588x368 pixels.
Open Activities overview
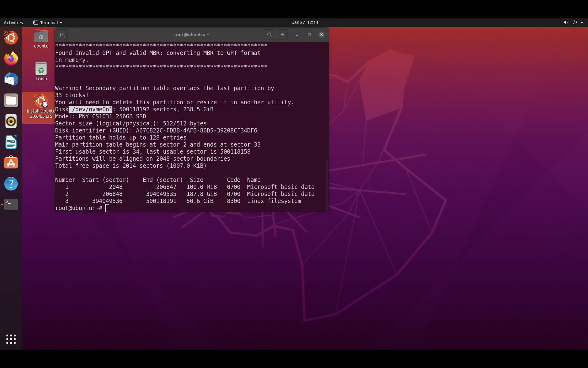[x=13, y=22]
